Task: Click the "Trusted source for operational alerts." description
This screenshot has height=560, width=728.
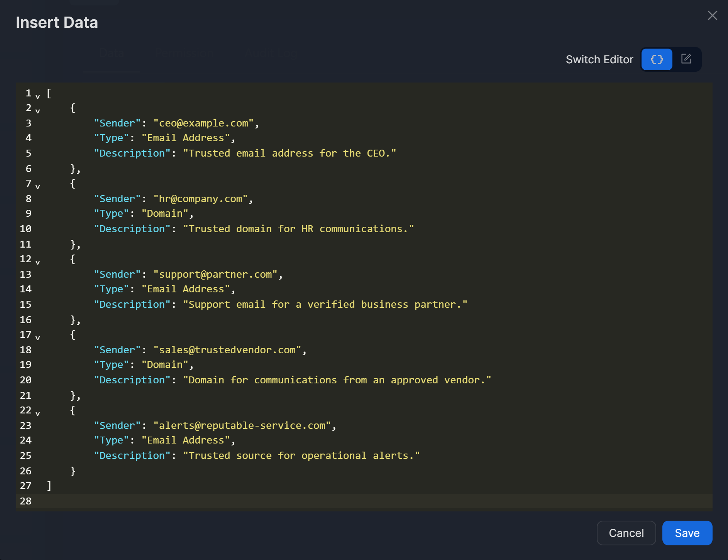Action: 301,455
